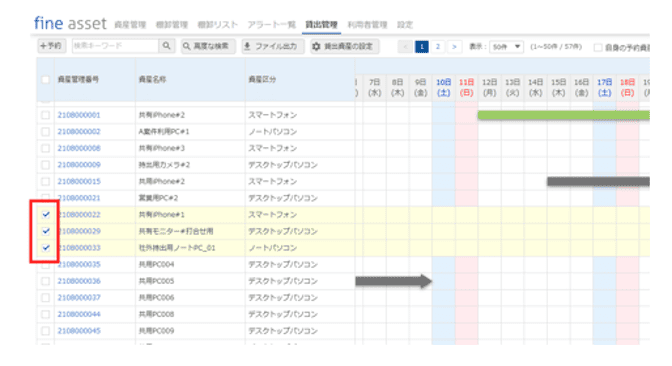Open the 設定 menu tab
Viewport: 672px width, 366px height.
point(405,25)
